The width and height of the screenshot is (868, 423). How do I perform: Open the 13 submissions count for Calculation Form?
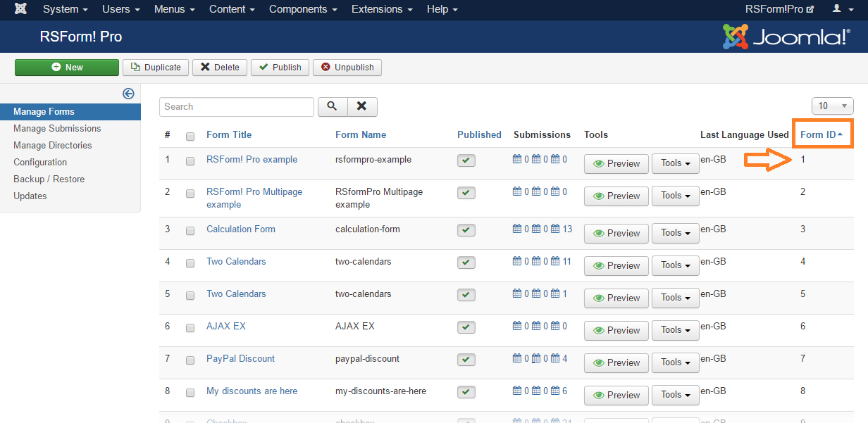[x=567, y=229]
